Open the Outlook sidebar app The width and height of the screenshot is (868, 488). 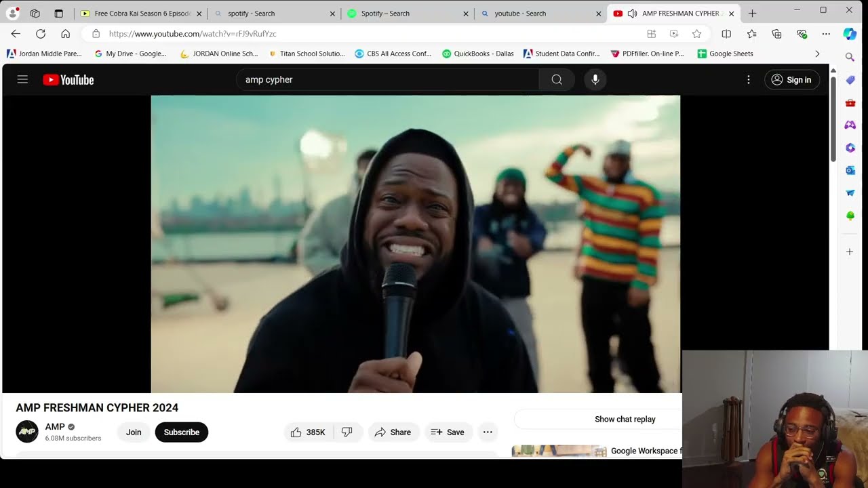tap(850, 170)
